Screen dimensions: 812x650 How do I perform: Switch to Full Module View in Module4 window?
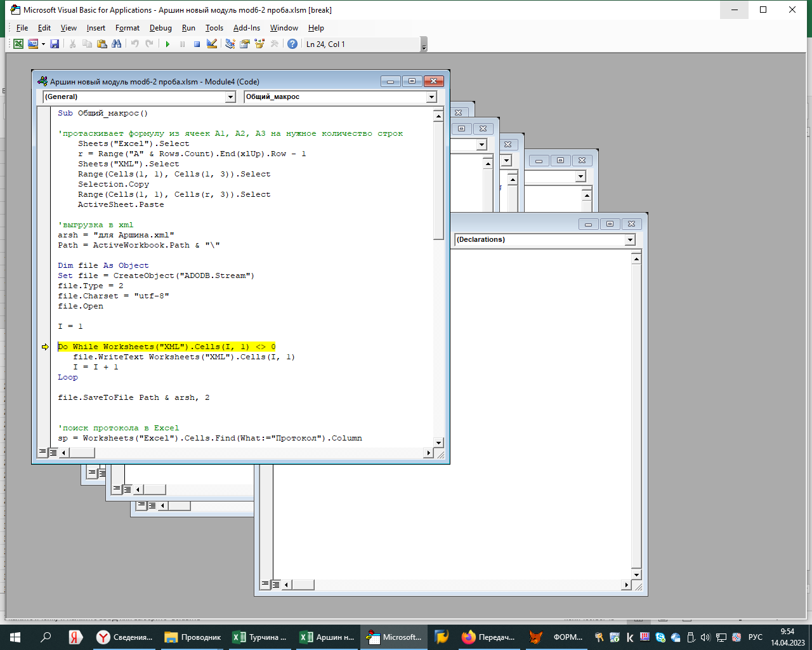click(x=53, y=453)
